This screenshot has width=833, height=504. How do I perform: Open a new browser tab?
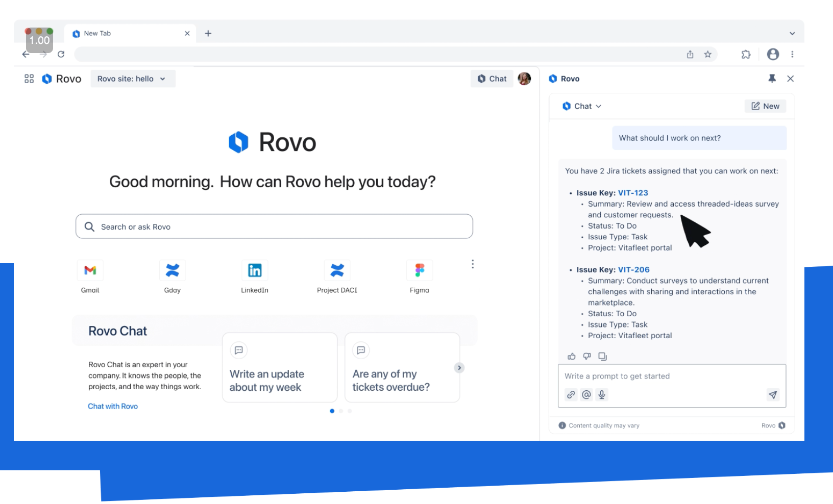(x=208, y=34)
